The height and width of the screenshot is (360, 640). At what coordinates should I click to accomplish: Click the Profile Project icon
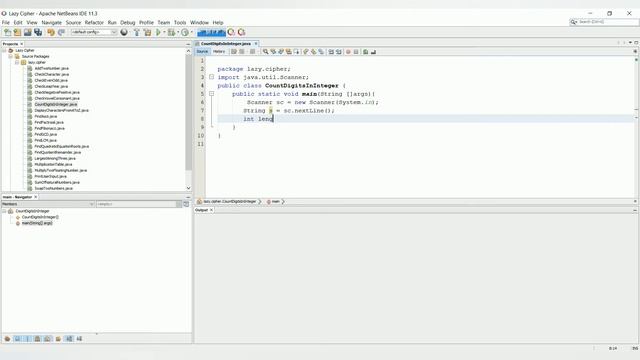point(185,32)
